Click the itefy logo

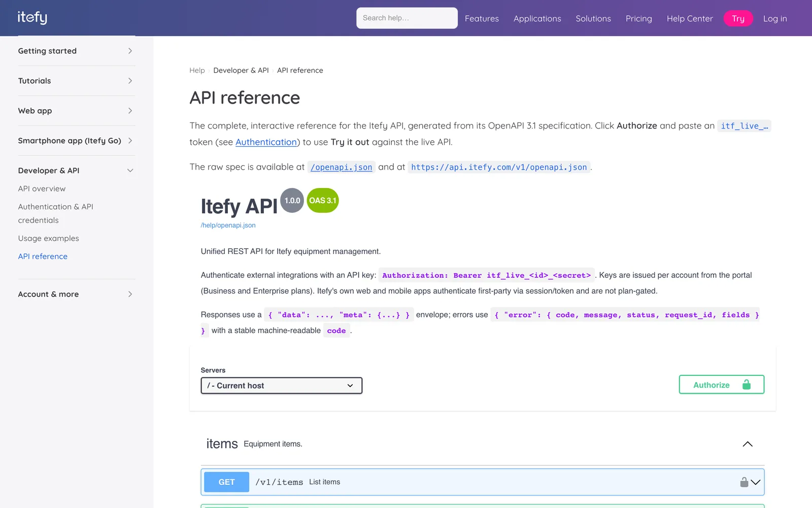(x=32, y=17)
